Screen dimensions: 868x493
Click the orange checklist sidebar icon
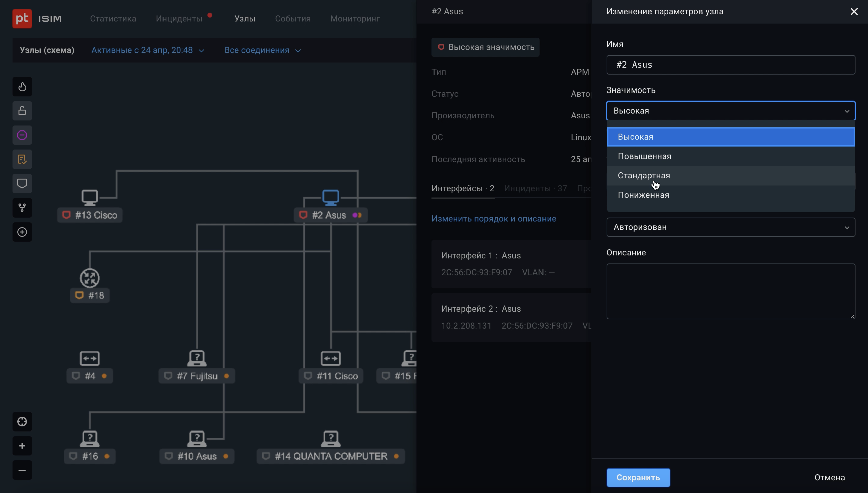pyautogui.click(x=22, y=159)
